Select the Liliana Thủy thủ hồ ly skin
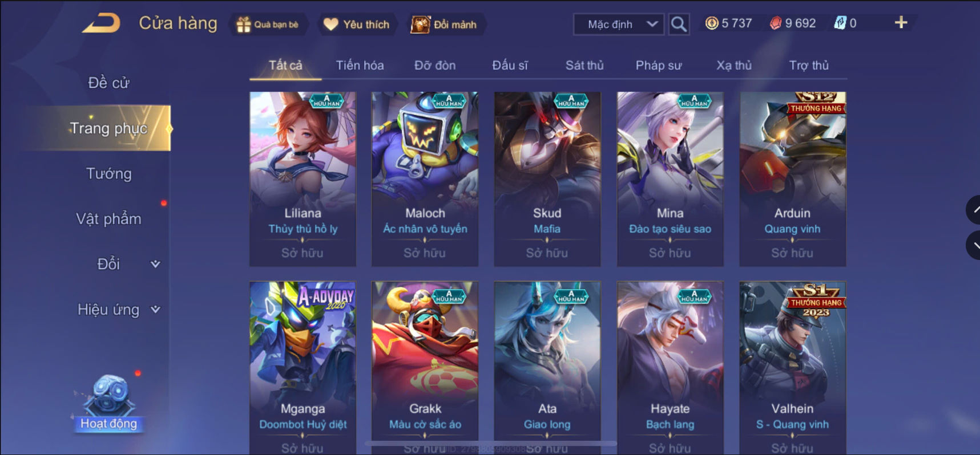Viewport: 980px width, 455px height. point(303,179)
